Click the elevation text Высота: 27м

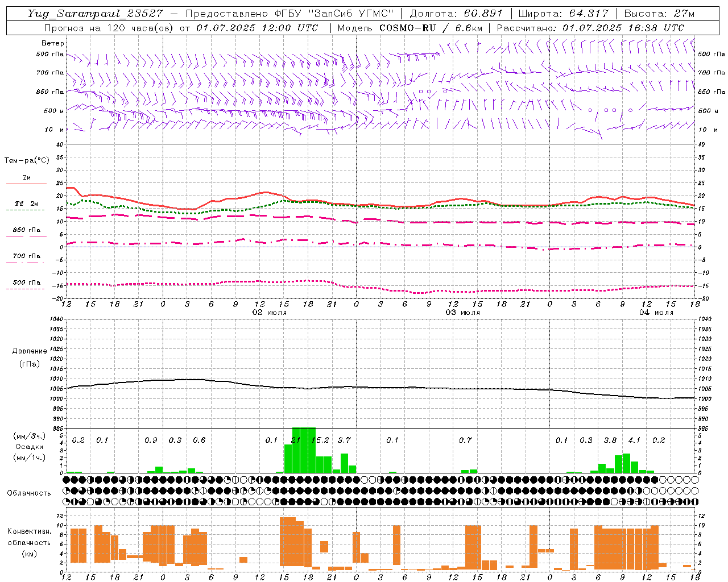click(x=660, y=14)
